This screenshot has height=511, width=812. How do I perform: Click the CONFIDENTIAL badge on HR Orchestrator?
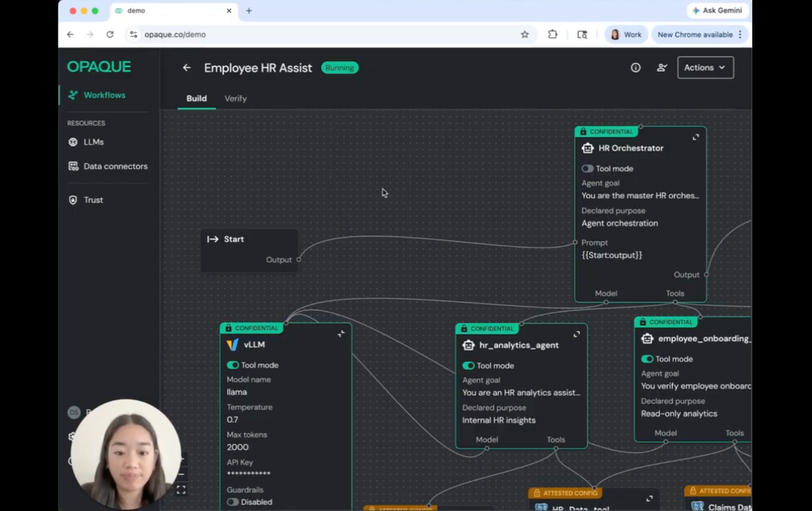(606, 131)
